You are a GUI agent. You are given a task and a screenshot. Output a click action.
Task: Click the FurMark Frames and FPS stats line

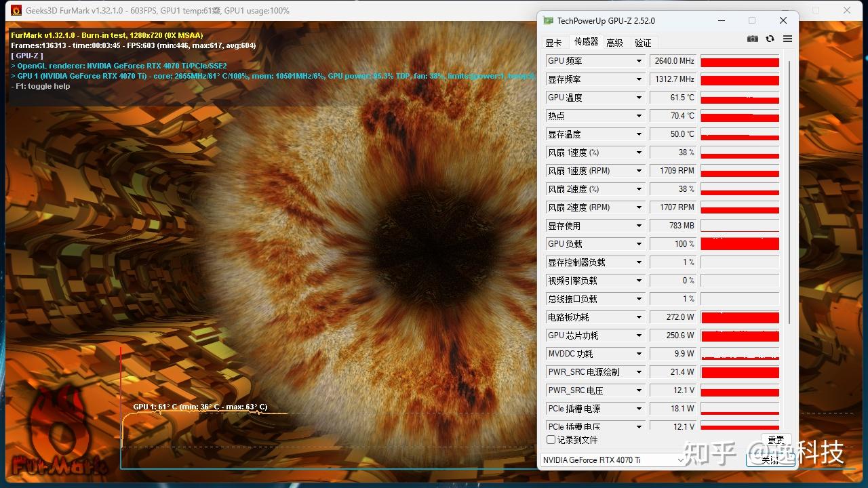pos(134,45)
